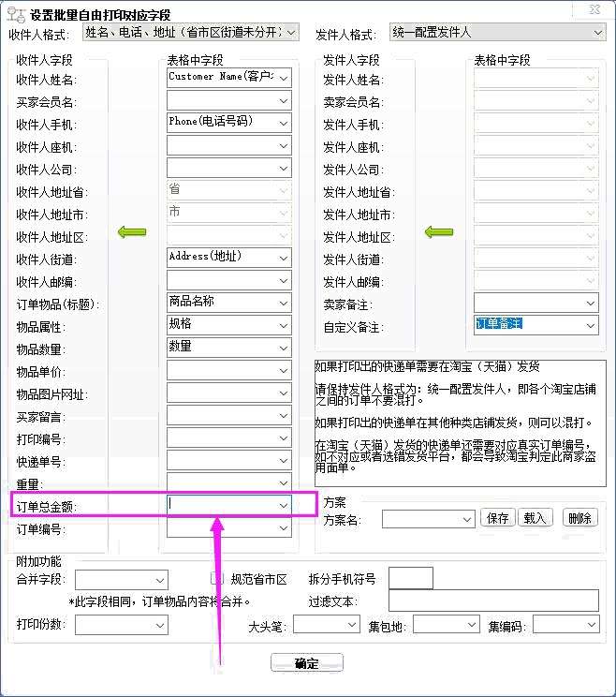The height and width of the screenshot is (697, 616).
Task: Open the 大头笔 dropdown
Action: (327, 624)
